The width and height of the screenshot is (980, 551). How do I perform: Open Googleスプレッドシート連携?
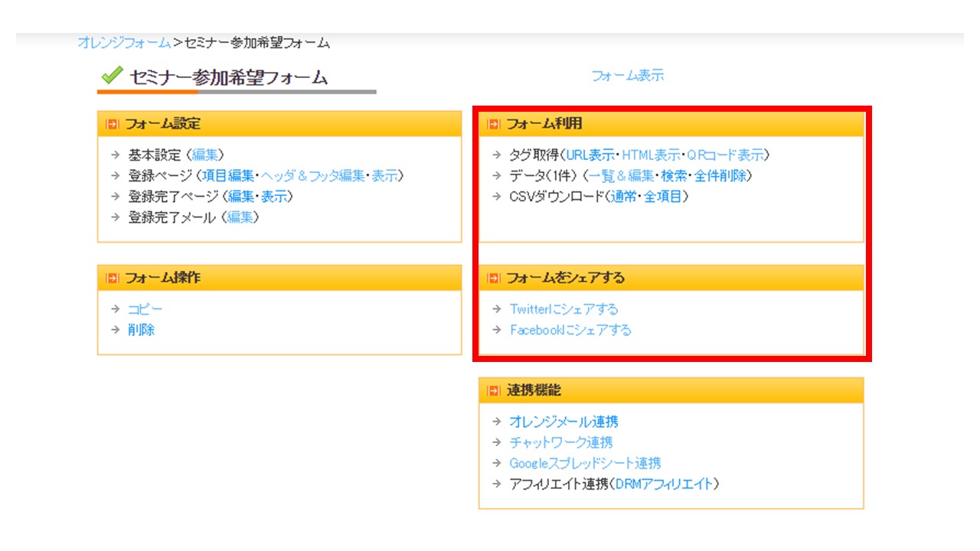(585, 463)
